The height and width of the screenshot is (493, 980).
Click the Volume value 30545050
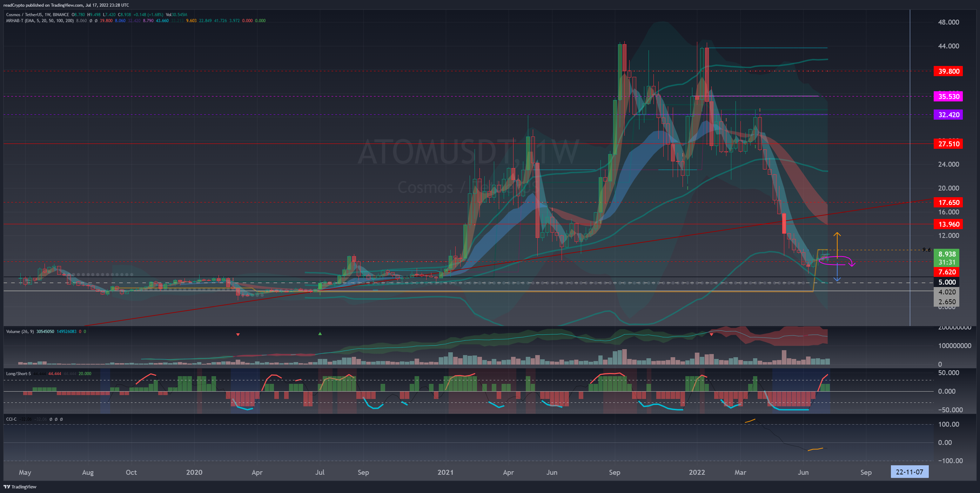point(45,332)
